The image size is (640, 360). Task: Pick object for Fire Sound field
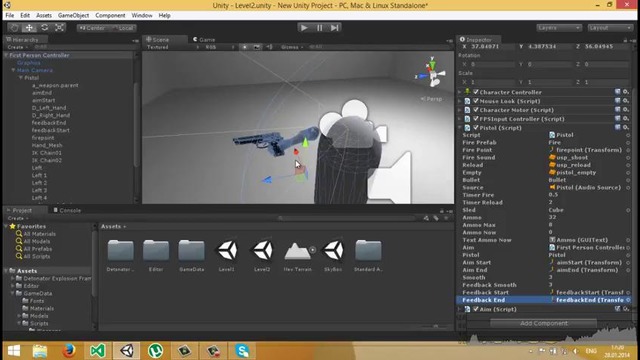click(628, 158)
